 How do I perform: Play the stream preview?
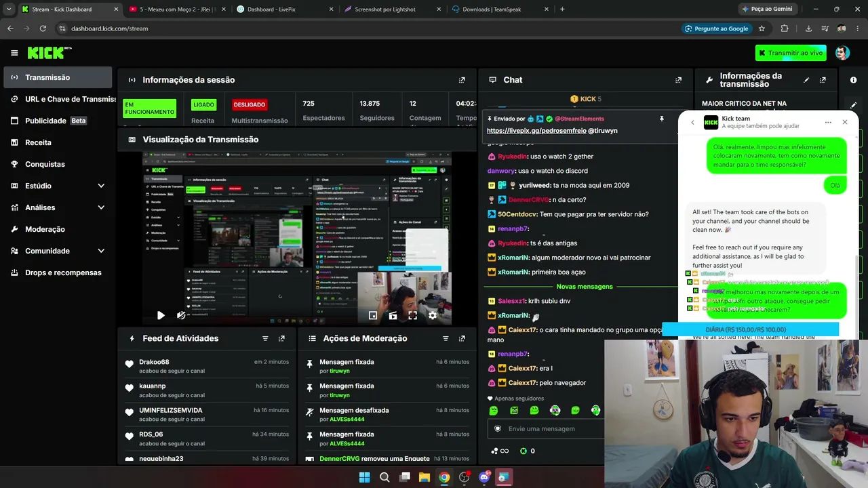pos(161,315)
